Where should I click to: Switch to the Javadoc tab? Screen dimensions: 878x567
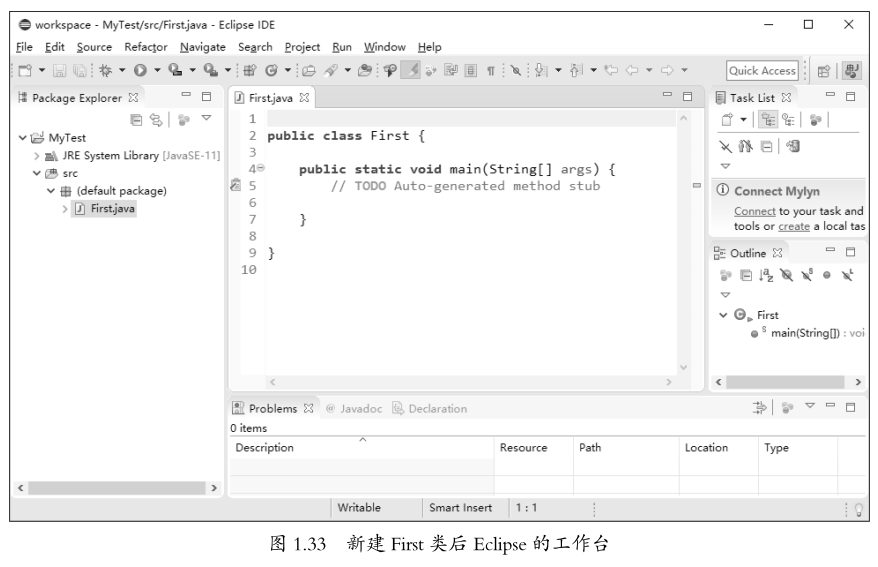click(x=354, y=409)
